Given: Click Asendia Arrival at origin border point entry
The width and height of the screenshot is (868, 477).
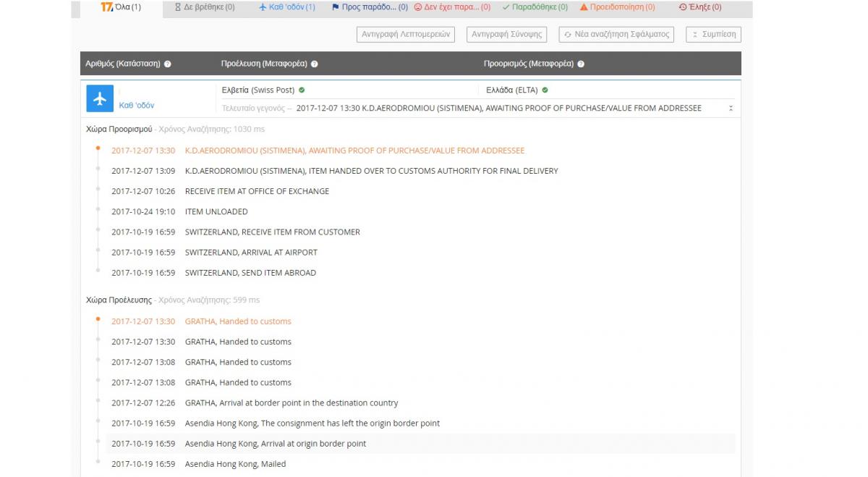Looking at the screenshot, I should click(x=276, y=443).
